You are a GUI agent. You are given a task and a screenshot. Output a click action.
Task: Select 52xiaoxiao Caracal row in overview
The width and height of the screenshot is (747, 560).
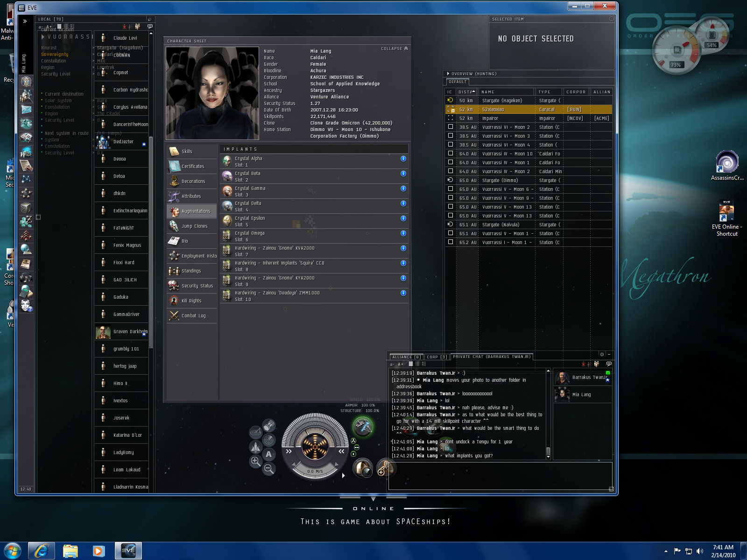click(529, 109)
